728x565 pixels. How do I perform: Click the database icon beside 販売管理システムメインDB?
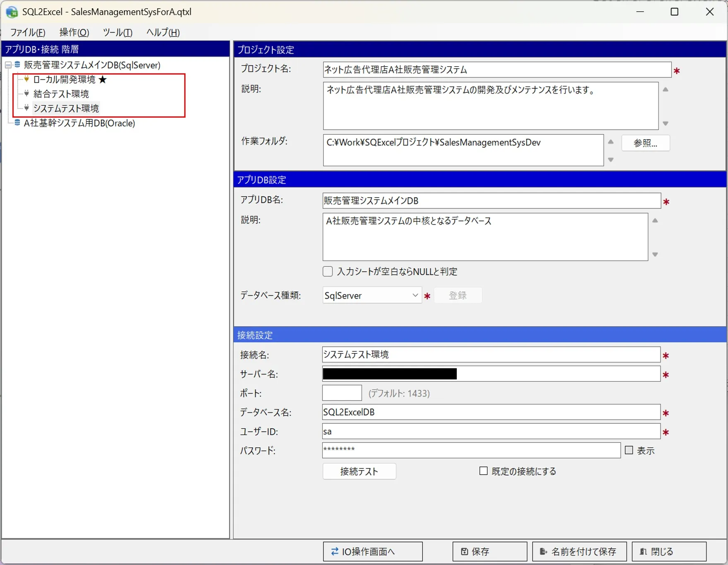pos(17,65)
